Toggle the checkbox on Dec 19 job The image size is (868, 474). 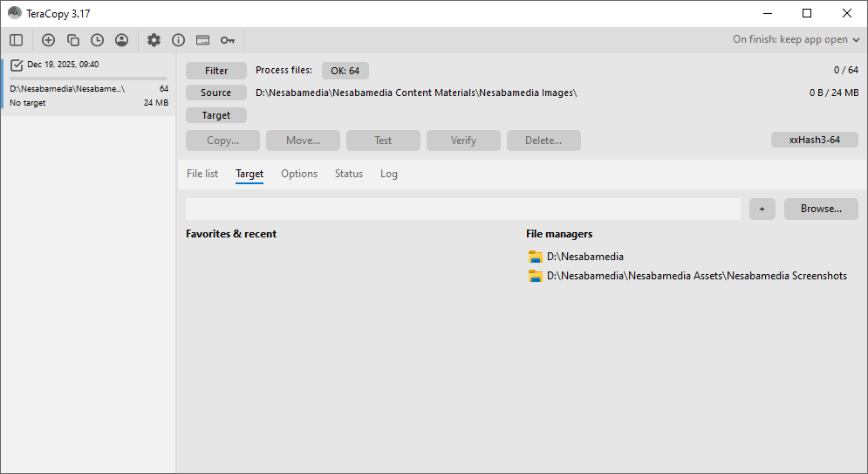click(17, 65)
